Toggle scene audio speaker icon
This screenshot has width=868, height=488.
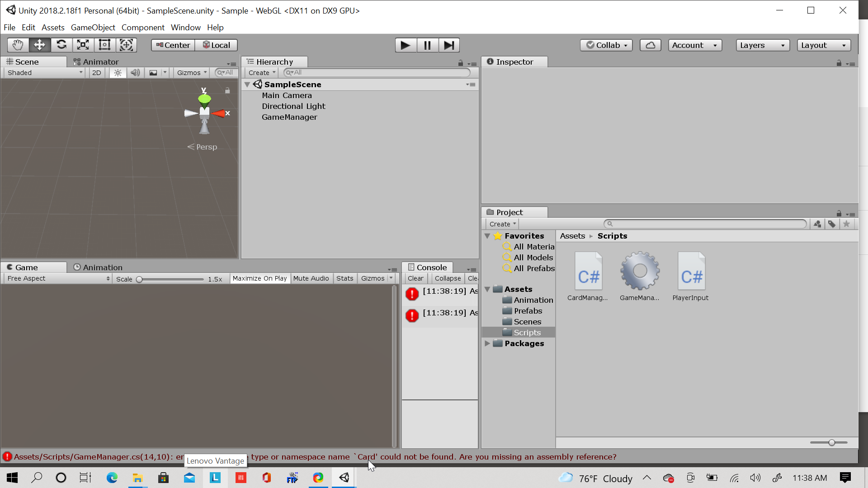pos(135,73)
